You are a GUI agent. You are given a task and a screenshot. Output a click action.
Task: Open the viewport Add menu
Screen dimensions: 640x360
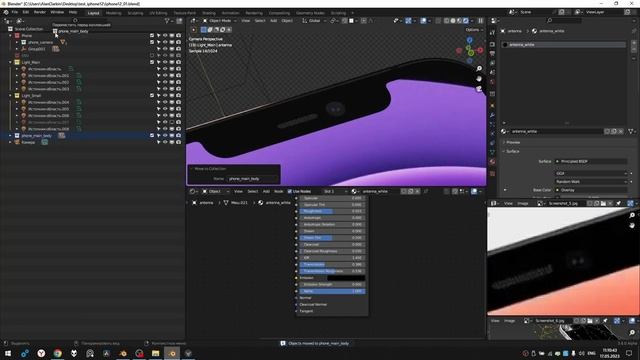tap(273, 20)
